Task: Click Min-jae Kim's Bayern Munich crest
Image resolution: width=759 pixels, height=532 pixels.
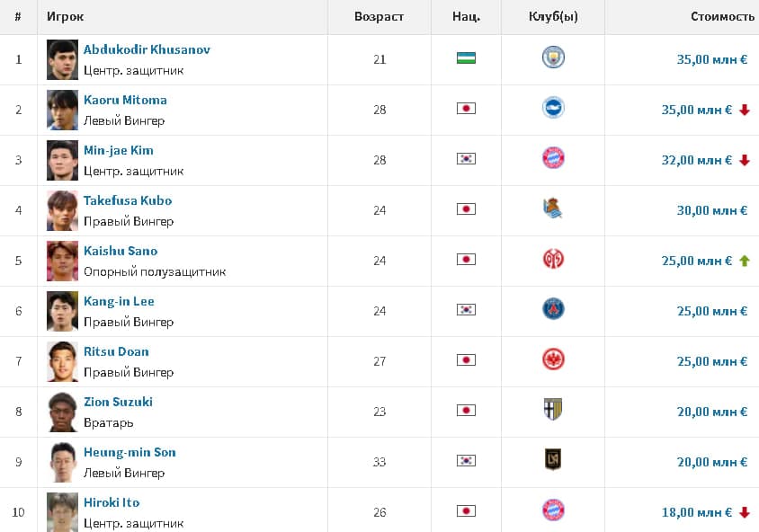Action: [x=553, y=159]
